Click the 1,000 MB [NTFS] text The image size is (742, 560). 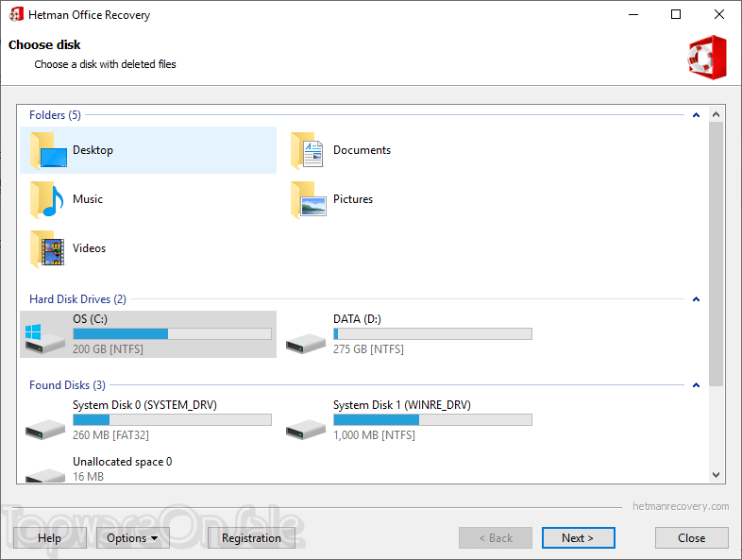click(375, 435)
